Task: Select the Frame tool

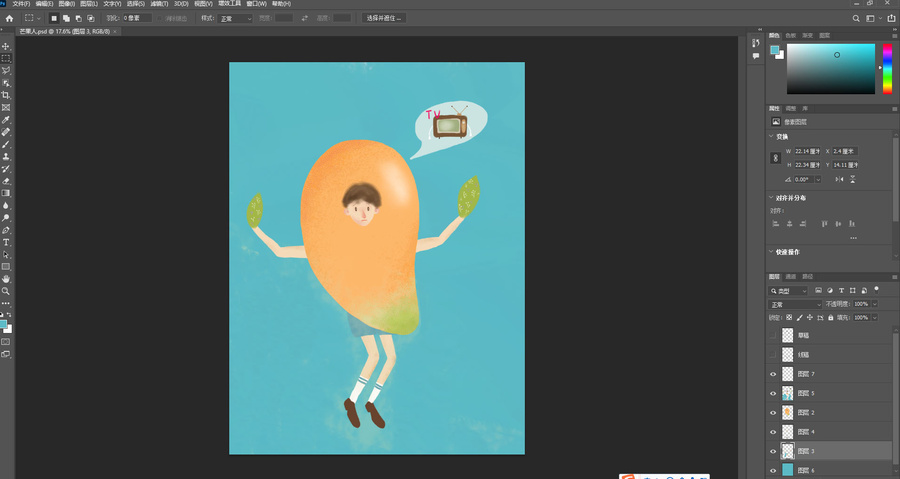Action: pyautogui.click(x=6, y=107)
